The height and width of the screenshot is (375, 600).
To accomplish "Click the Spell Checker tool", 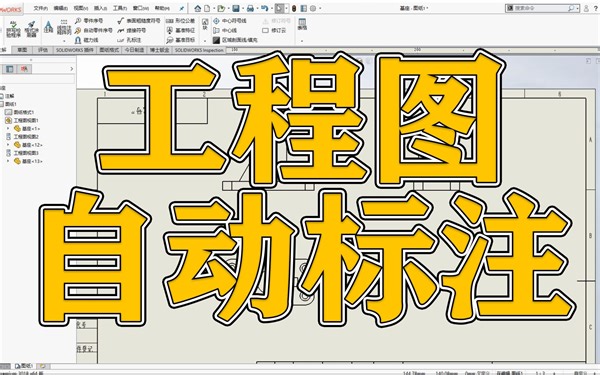I will tap(13, 29).
